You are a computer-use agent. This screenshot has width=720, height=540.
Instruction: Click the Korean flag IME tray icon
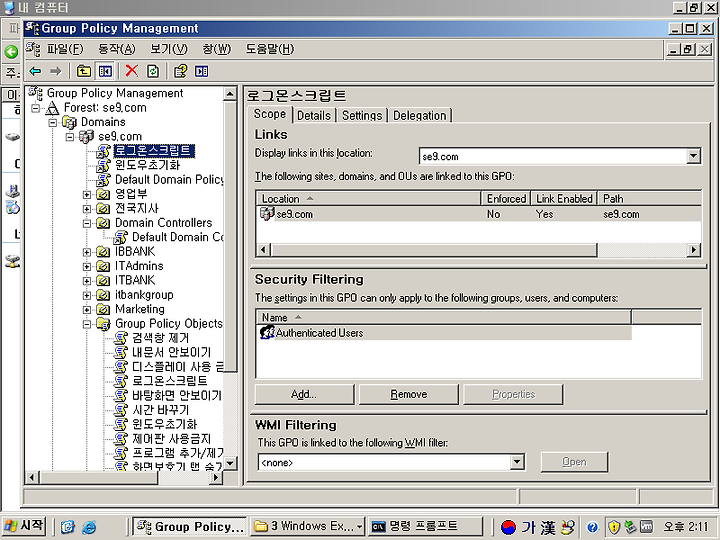click(508, 527)
